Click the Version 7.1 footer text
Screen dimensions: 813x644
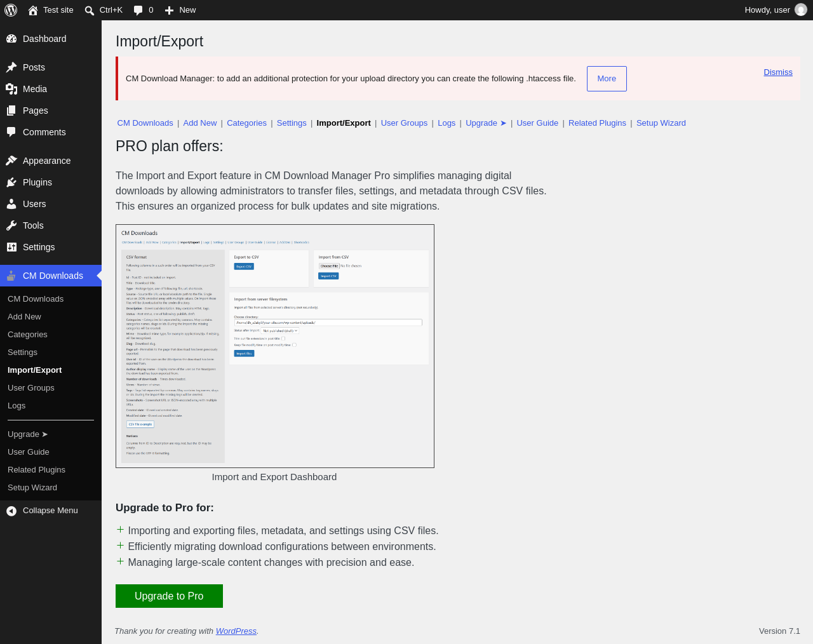pos(779,631)
